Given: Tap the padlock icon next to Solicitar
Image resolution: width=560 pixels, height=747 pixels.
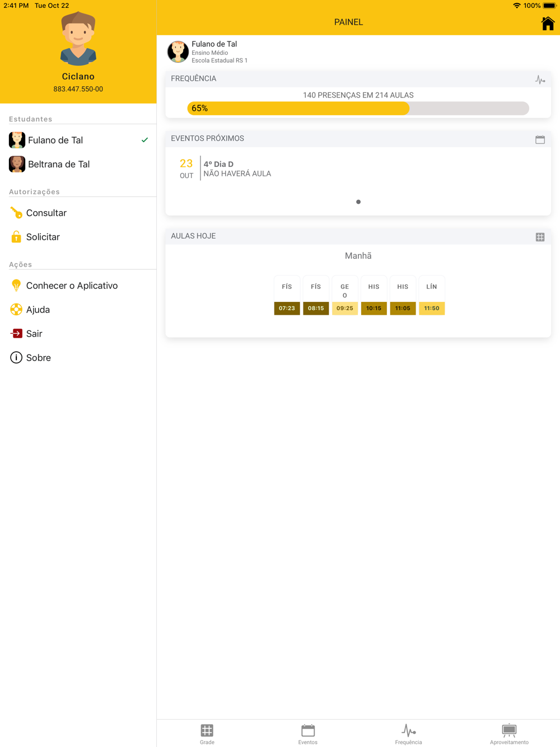Looking at the screenshot, I should 16,237.
